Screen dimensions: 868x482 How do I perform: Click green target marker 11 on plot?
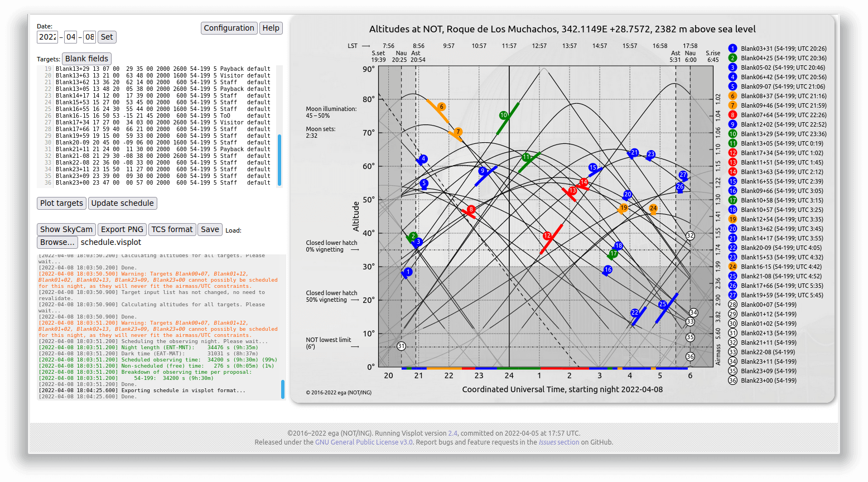coord(526,157)
